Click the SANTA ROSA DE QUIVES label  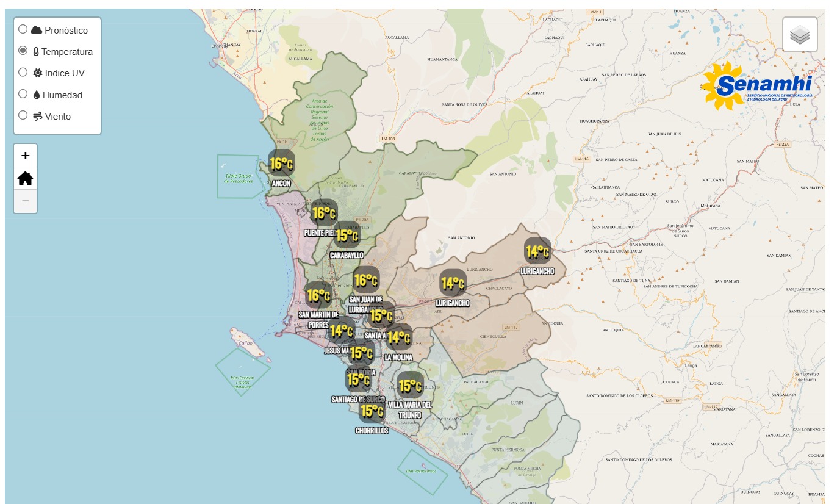pos(465,104)
